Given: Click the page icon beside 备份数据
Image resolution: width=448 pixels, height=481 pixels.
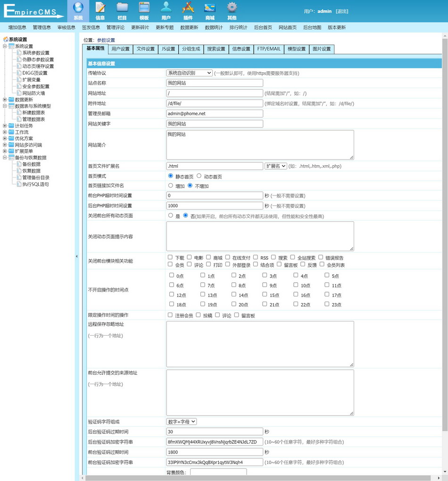Looking at the screenshot, I should [19, 164].
